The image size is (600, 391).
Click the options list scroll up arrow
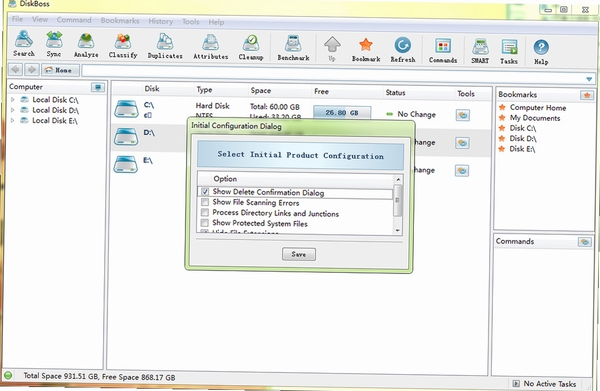tap(398, 179)
